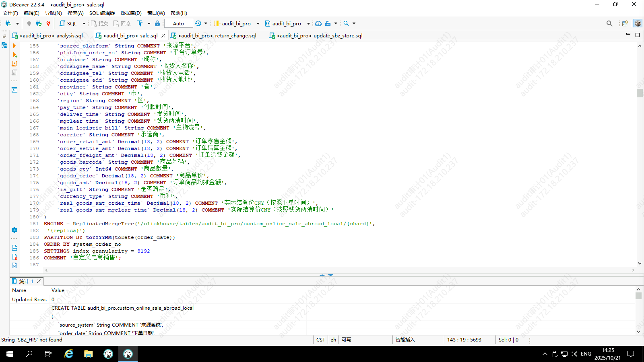The height and width of the screenshot is (362, 644).
Task: Open the dashboard gauge icon in toolbar
Action: [x=318, y=24]
